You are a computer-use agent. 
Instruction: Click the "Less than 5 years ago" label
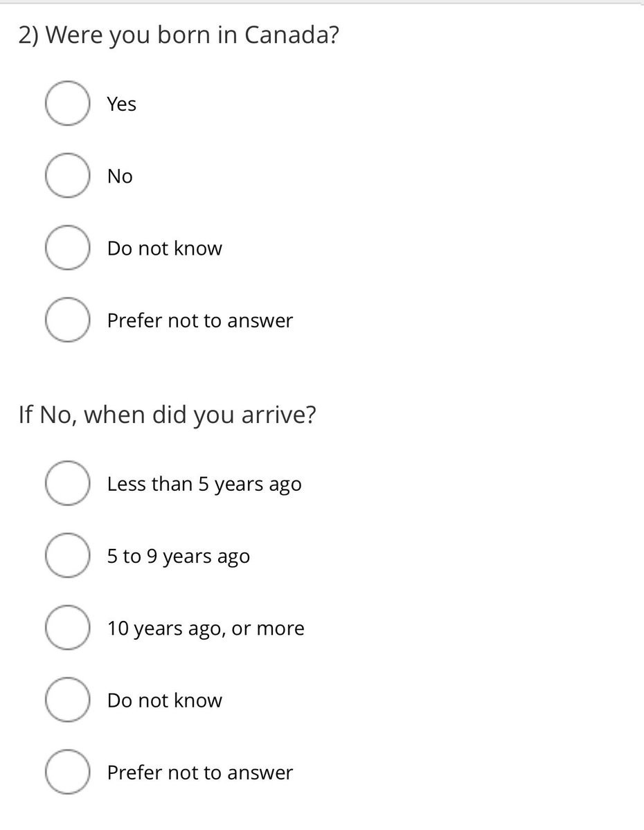click(x=204, y=484)
